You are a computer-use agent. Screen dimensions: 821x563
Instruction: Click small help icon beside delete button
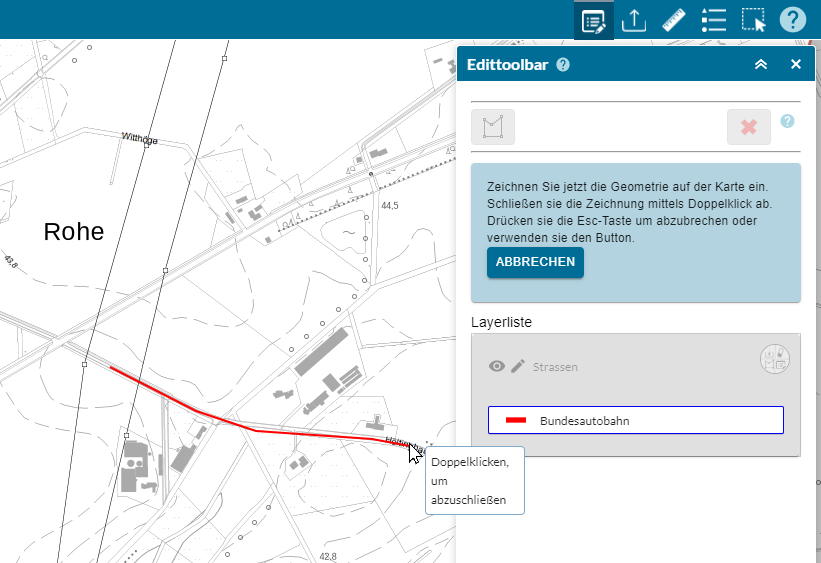(787, 121)
